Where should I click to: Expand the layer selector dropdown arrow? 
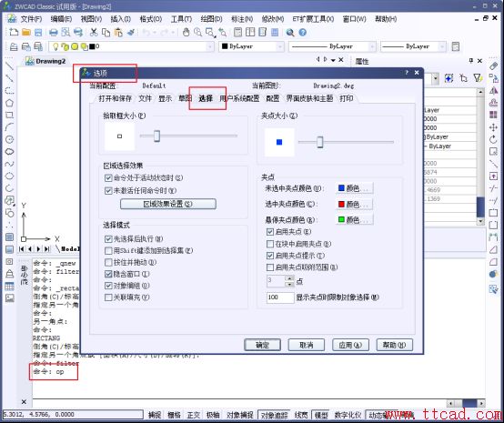coord(209,47)
